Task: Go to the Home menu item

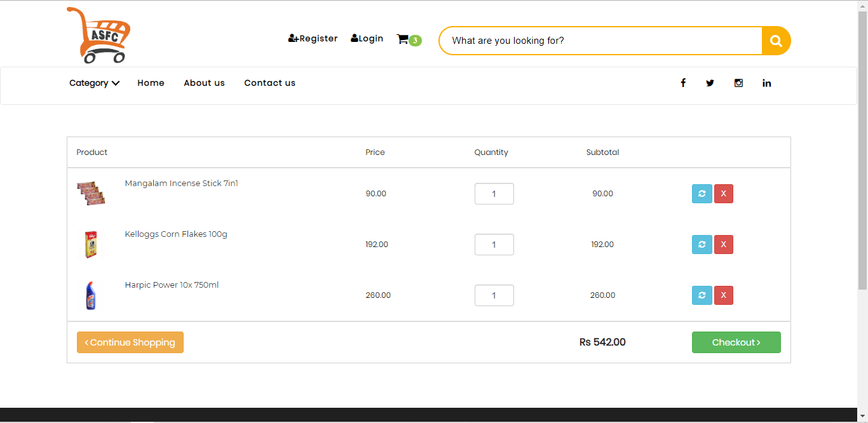Action: (x=151, y=83)
